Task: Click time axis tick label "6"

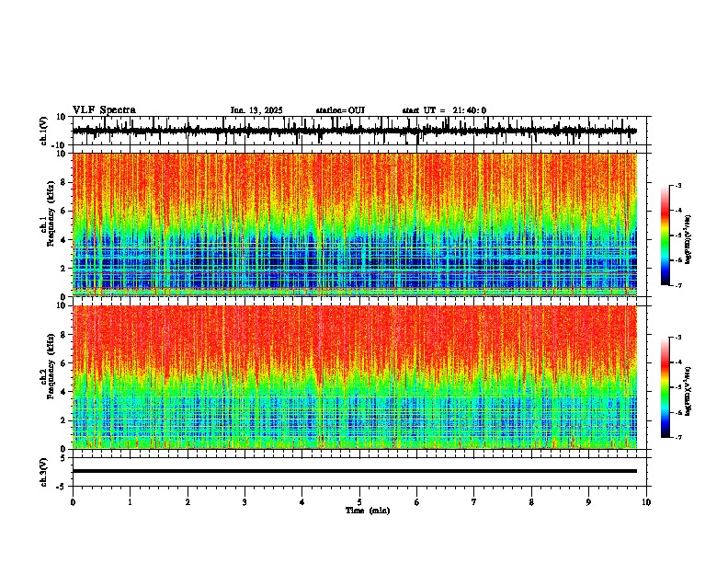Action: [416, 502]
